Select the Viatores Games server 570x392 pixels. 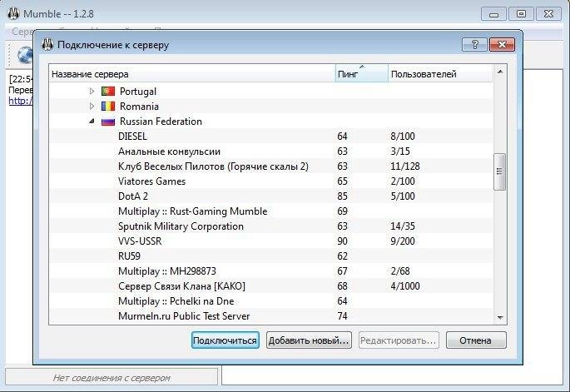(151, 181)
